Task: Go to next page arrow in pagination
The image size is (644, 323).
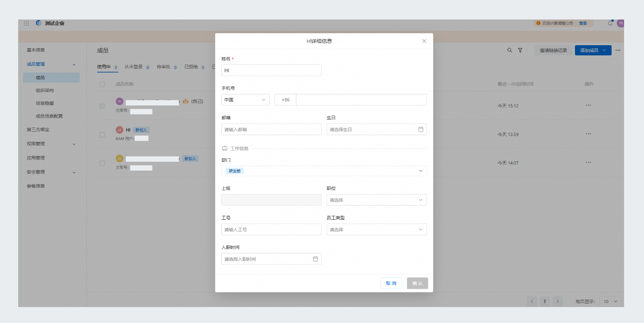Action: (558, 301)
